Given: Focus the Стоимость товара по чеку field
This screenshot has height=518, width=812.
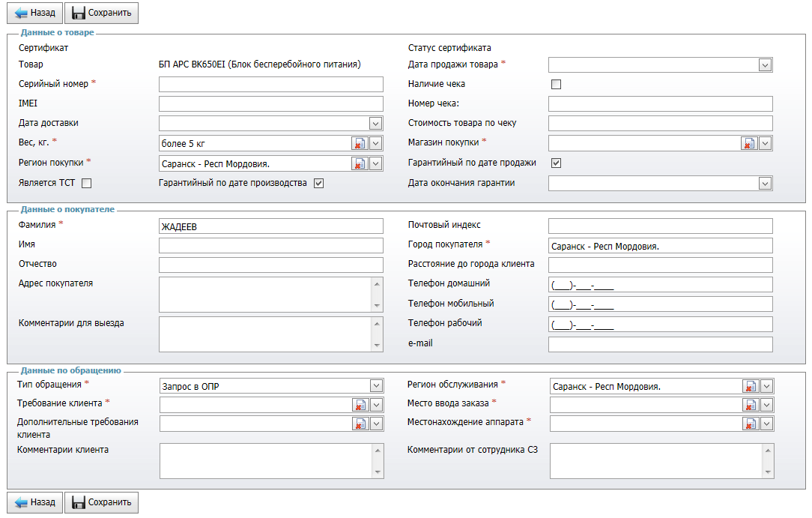Looking at the screenshot, I should (x=660, y=123).
